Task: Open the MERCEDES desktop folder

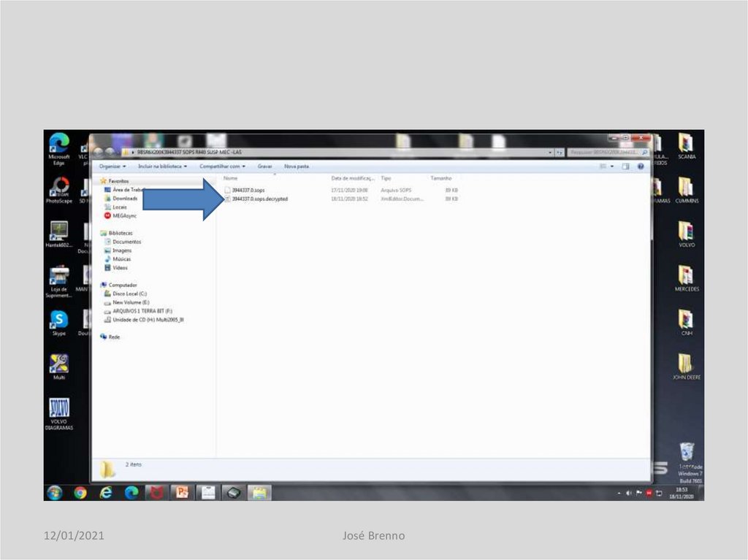Action: pyautogui.click(x=687, y=278)
